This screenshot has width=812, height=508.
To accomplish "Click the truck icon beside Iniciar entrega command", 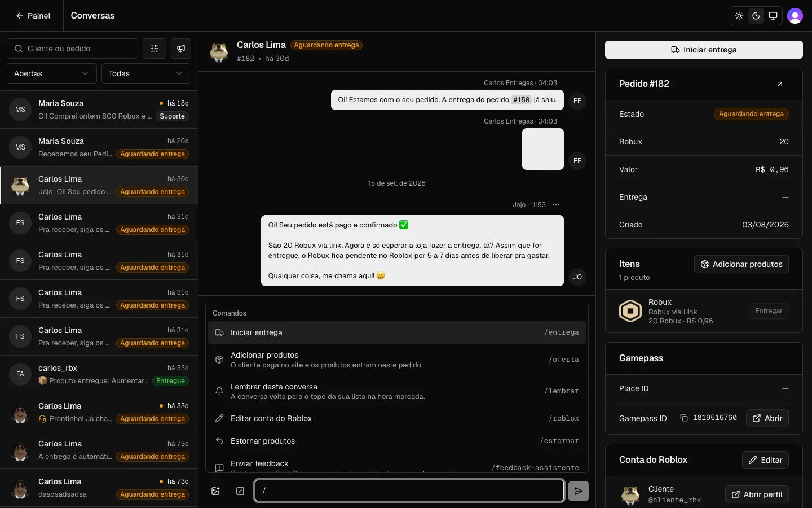I will pyautogui.click(x=219, y=332).
